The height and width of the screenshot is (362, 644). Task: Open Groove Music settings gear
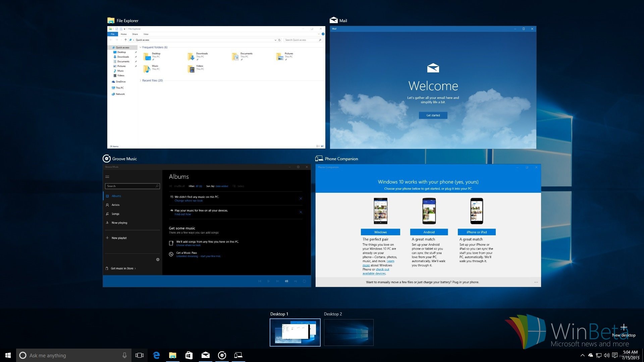tap(158, 259)
